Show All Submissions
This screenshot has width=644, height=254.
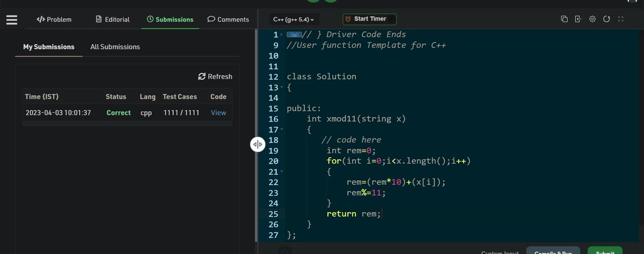tap(115, 47)
